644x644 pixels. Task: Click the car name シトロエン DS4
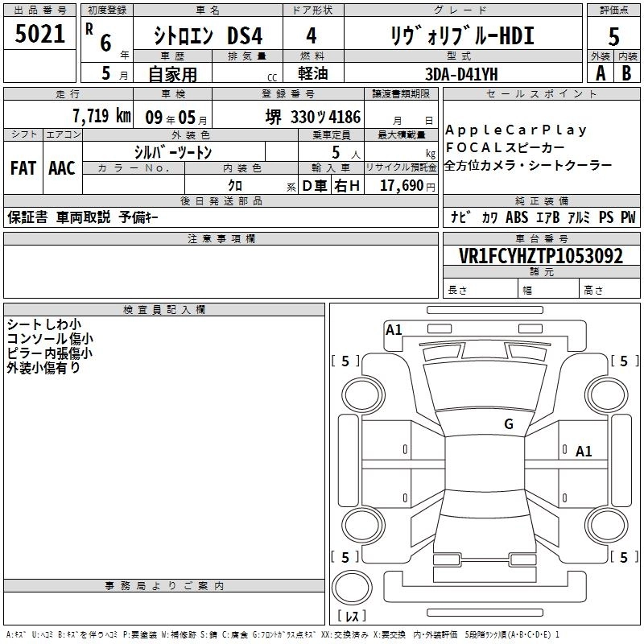(208, 35)
